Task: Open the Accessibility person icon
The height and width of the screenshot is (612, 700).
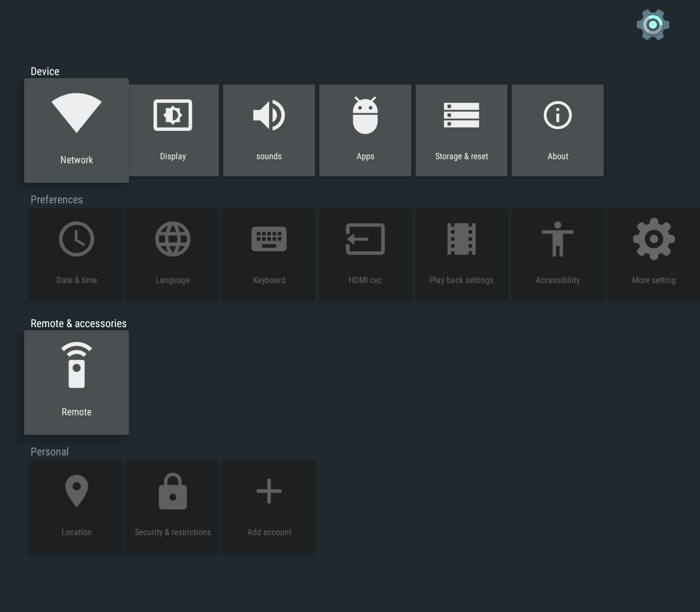Action: point(558,239)
